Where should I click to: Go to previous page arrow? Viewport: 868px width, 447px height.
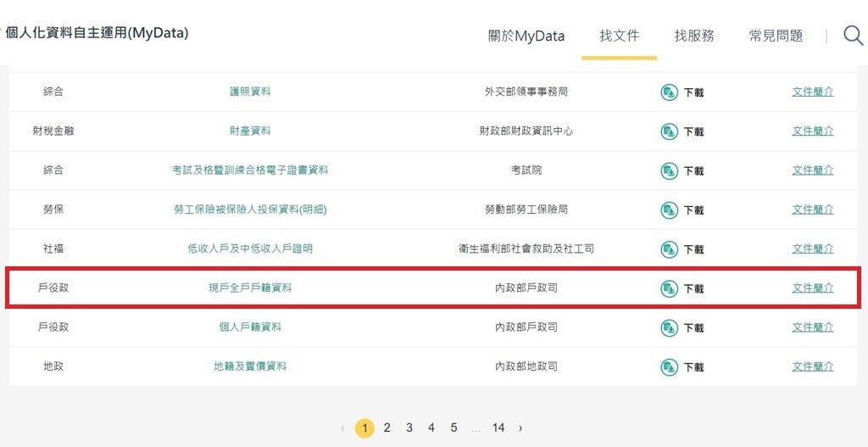pyautogui.click(x=342, y=428)
